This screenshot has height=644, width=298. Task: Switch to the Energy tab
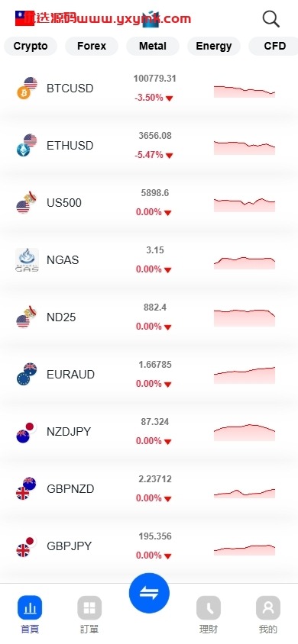214,46
